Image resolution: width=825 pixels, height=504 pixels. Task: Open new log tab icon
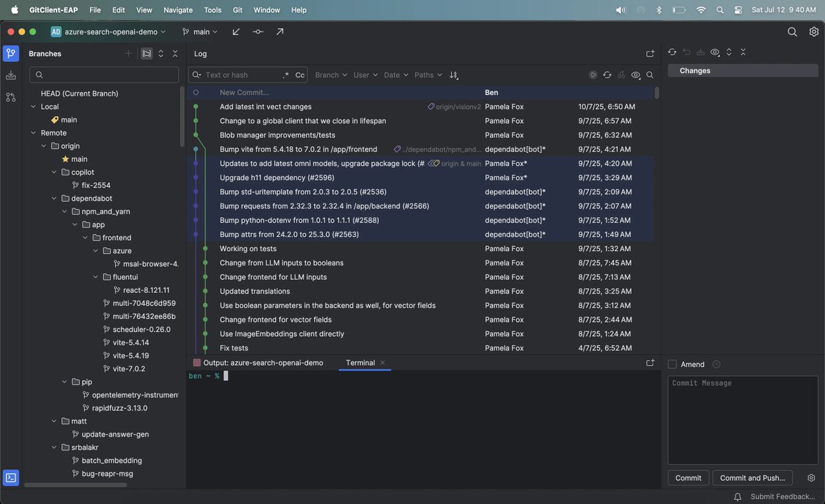pyautogui.click(x=650, y=54)
